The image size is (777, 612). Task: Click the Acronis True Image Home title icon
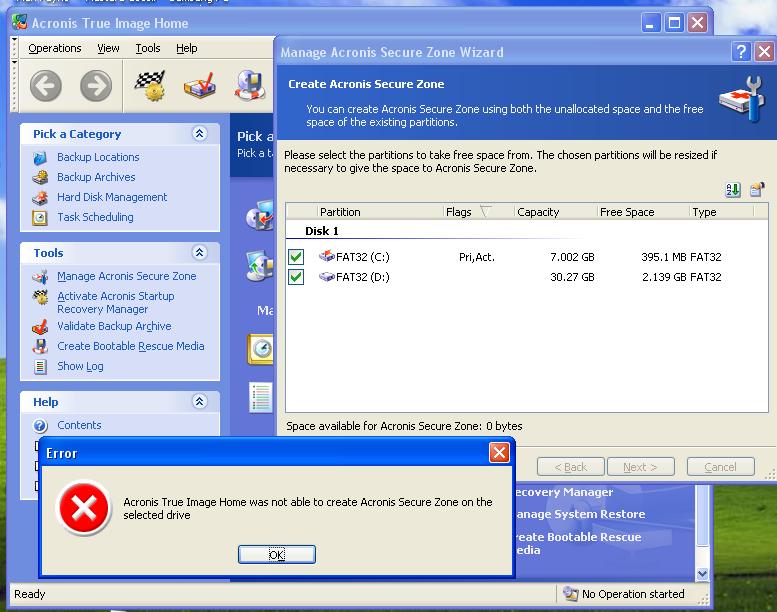coord(20,22)
